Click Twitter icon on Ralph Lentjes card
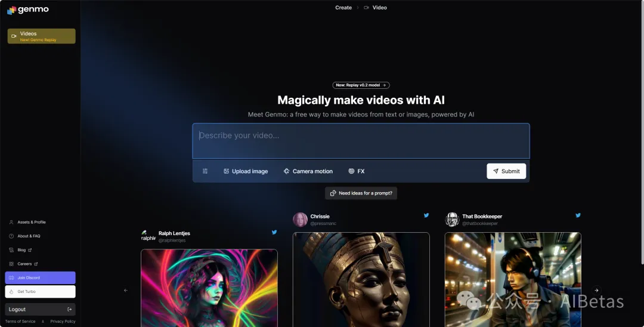This screenshot has height=327, width=644. (274, 232)
